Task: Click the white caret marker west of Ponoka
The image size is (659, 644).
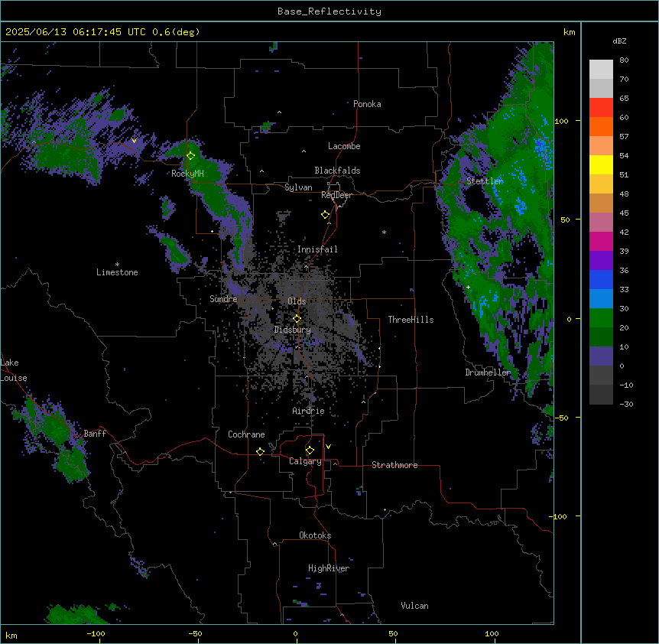Action: [x=280, y=112]
